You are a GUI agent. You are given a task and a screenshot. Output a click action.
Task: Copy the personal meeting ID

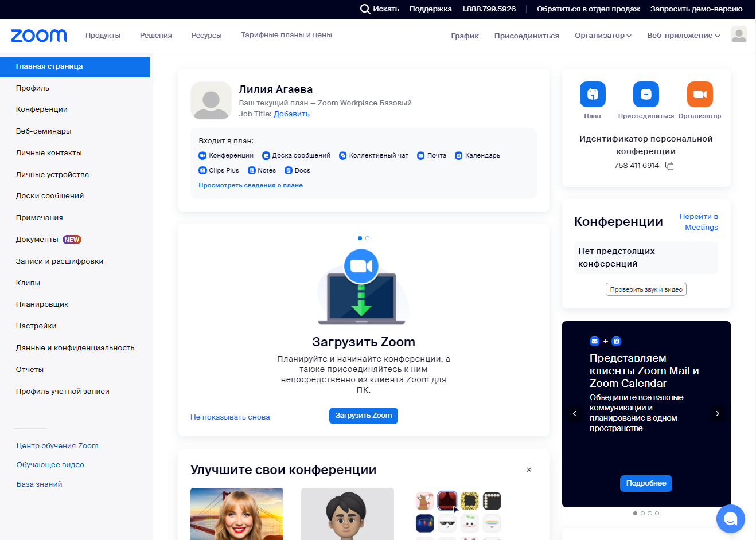click(x=669, y=166)
